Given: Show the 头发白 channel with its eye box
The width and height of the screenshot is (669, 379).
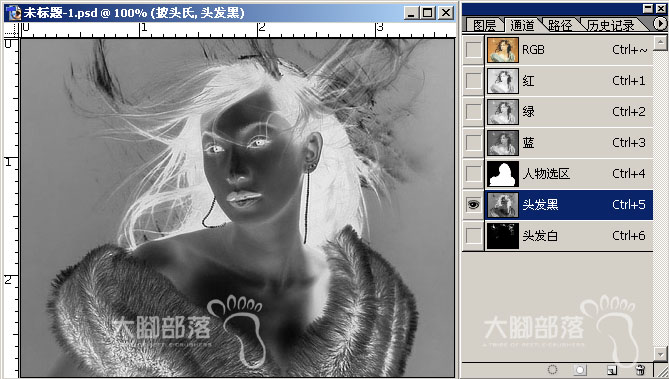Looking at the screenshot, I should click(x=473, y=236).
